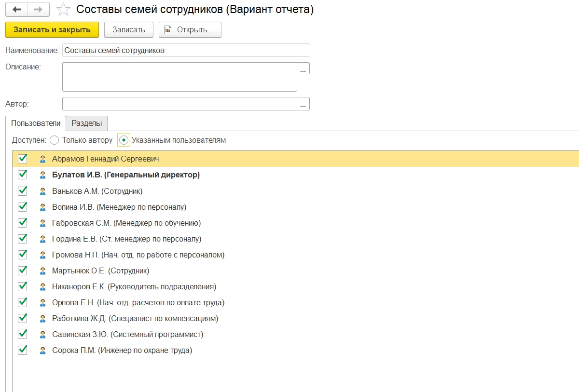This screenshot has height=392, width=579.
Task: Click user icon beside Громова Н.П.
Action: (43, 255)
